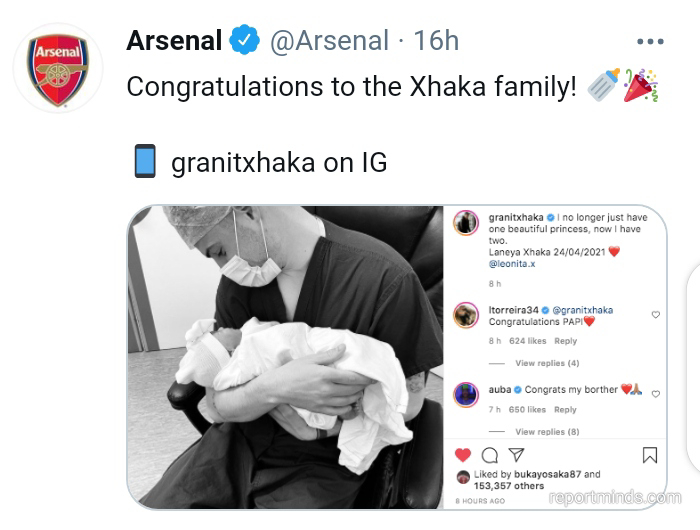The image size is (700, 530).
Task: Open bukayosaka87's profile from the likes line
Action: click(540, 474)
